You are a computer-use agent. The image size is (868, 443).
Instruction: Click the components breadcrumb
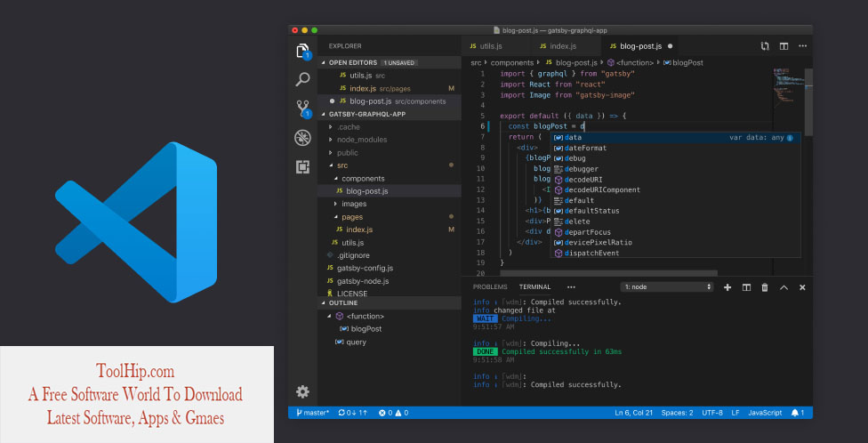pos(512,62)
